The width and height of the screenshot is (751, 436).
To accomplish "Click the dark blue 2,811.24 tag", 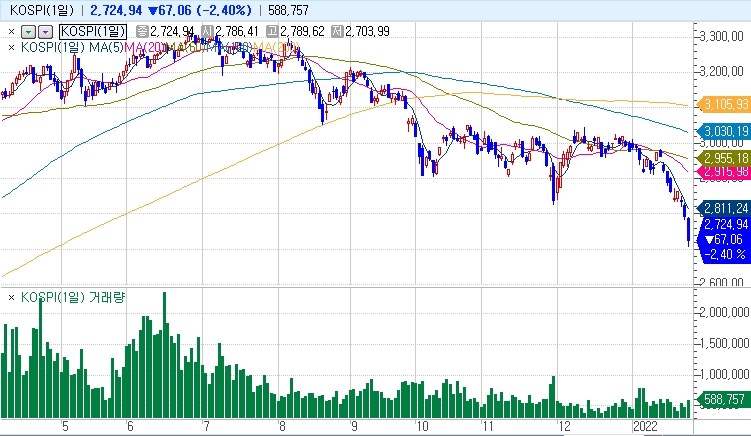I will (x=723, y=208).
